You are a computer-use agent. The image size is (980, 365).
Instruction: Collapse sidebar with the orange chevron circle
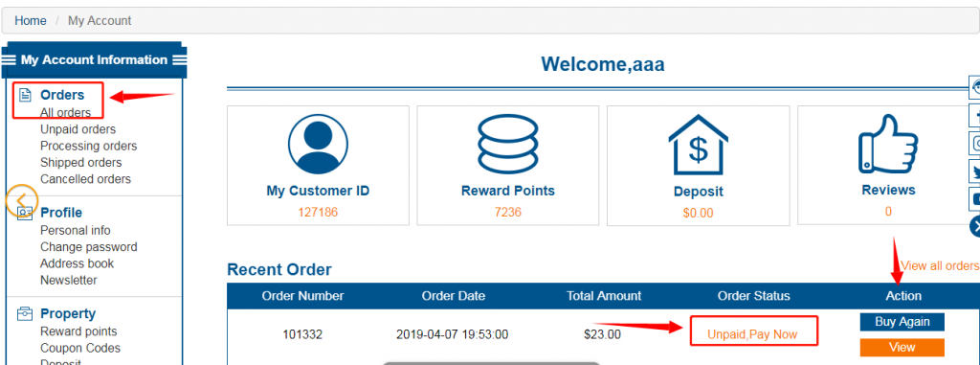click(22, 201)
